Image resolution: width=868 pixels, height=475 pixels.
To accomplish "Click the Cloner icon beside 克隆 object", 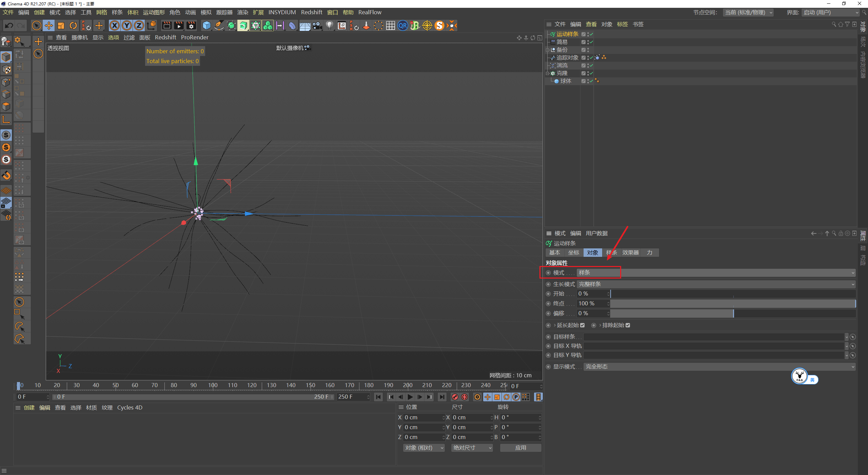I will 553,73.
